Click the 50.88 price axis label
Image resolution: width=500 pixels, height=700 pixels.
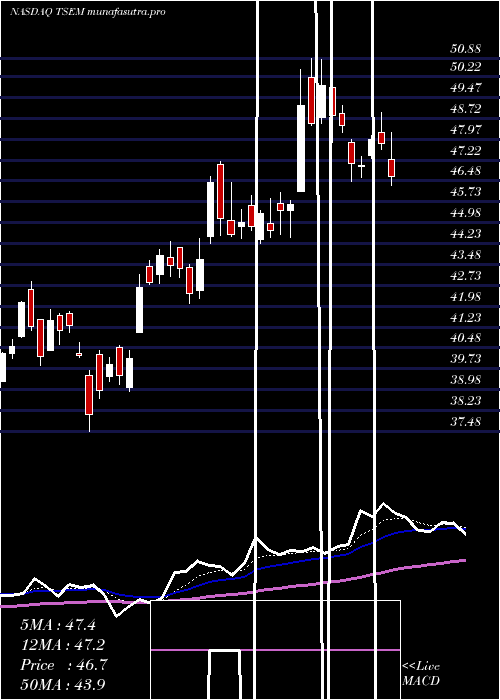[x=466, y=49]
